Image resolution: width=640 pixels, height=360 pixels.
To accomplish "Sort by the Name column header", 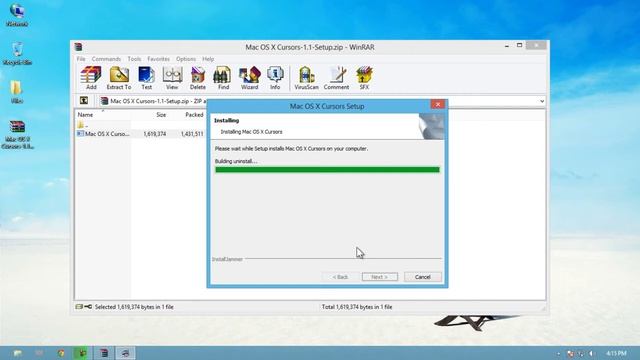I will point(85,115).
